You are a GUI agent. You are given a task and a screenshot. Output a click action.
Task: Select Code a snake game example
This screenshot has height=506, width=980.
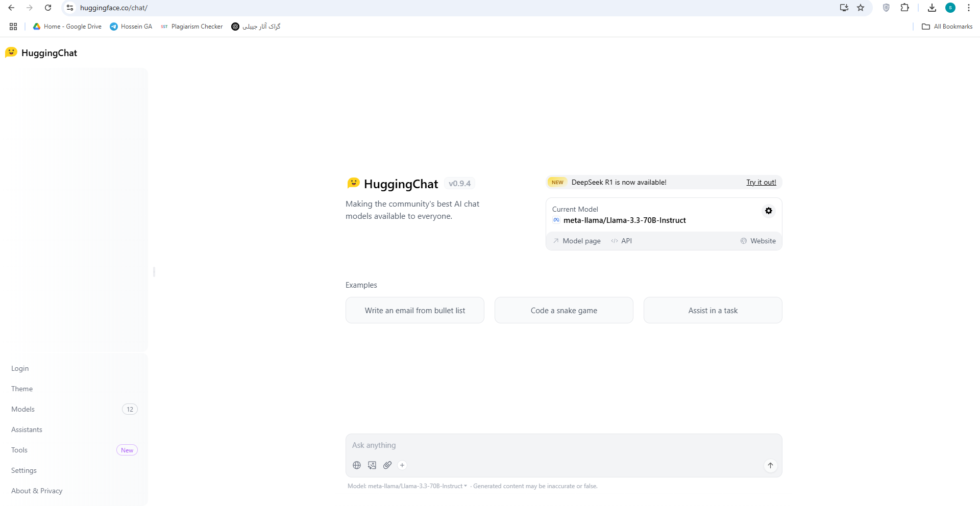tap(564, 310)
